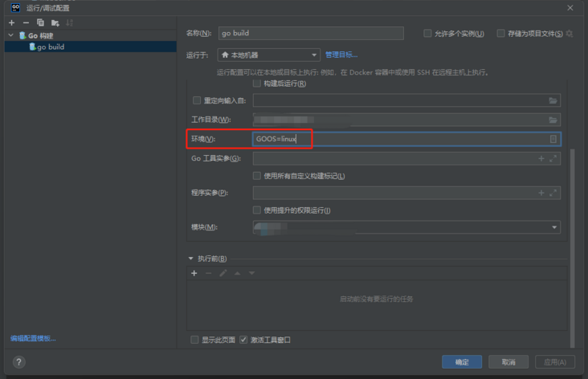The width and height of the screenshot is (588, 379).
Task: Enable 允许多个实例 checkbox
Action: tap(427, 34)
